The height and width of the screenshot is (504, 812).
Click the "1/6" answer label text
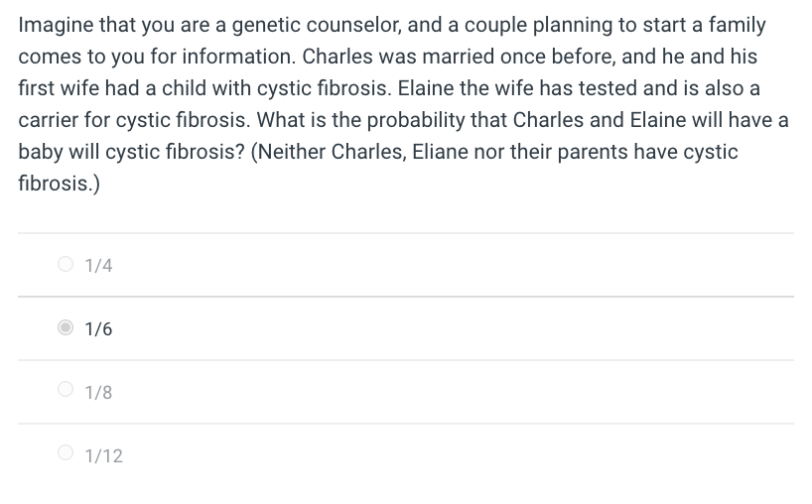click(x=98, y=329)
